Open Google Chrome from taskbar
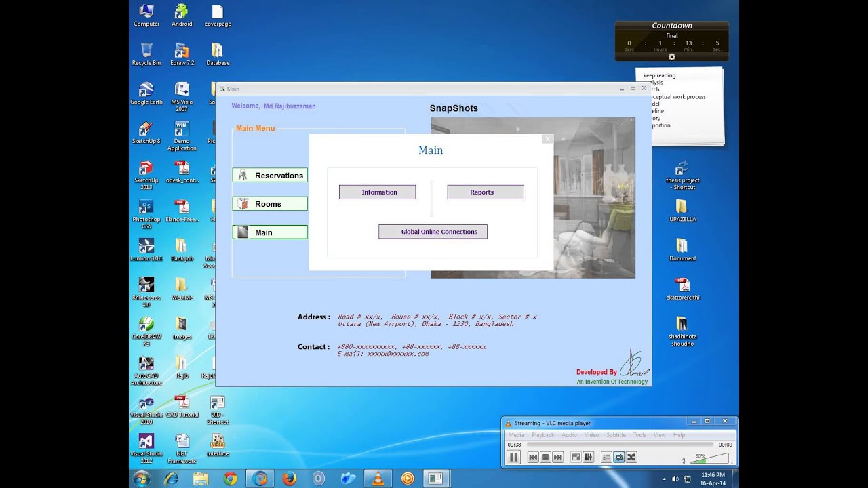This screenshot has height=488, width=868. 231,479
